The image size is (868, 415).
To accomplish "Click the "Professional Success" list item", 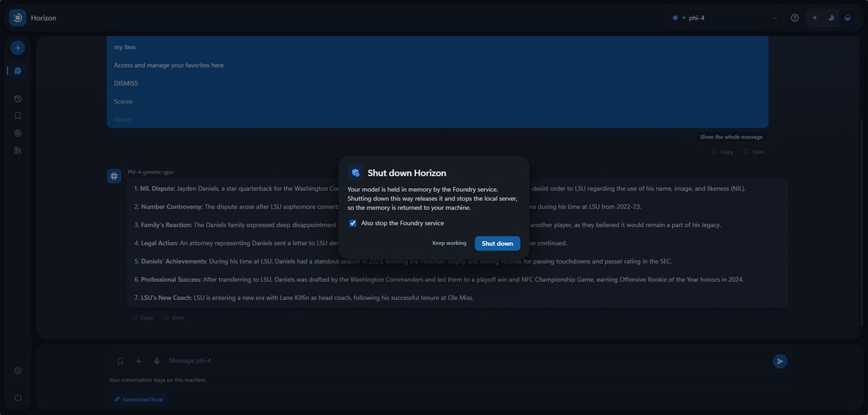I will [439, 279].
